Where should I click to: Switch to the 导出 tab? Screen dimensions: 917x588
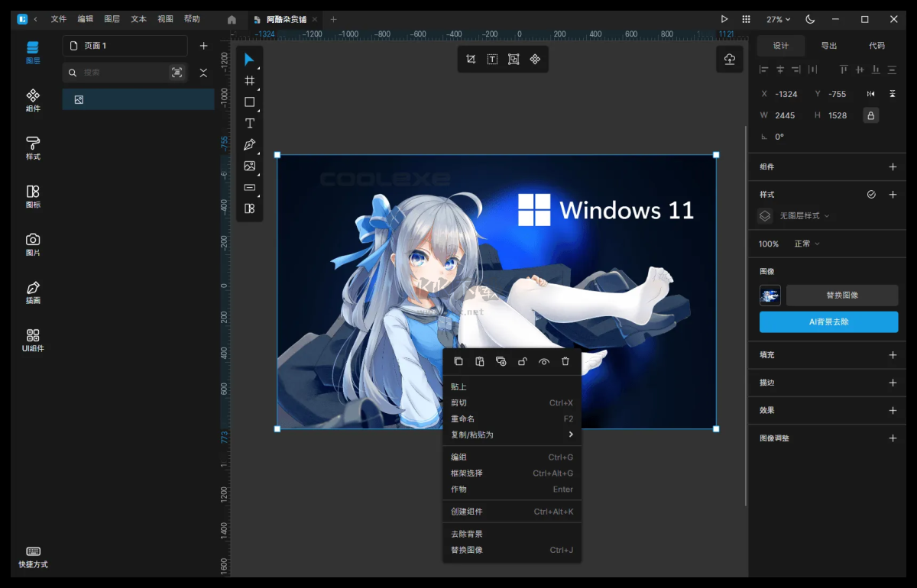click(829, 46)
